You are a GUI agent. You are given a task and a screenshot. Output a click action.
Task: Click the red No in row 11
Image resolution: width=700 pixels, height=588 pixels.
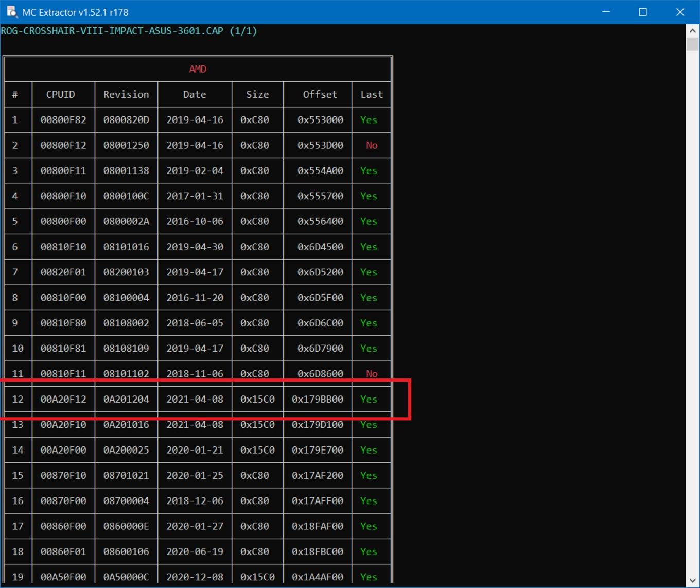[x=372, y=374]
